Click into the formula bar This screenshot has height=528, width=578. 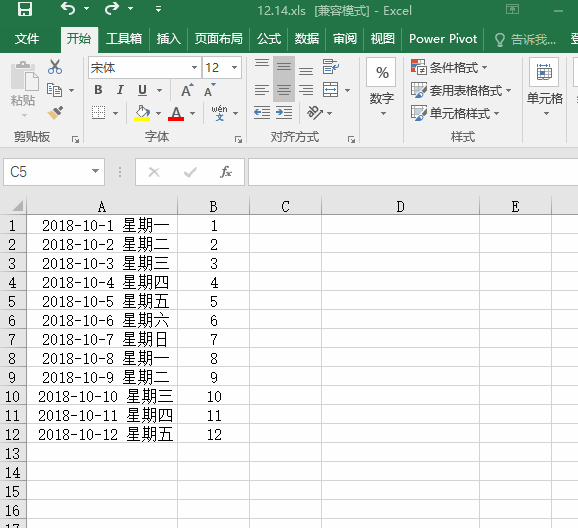tap(413, 172)
